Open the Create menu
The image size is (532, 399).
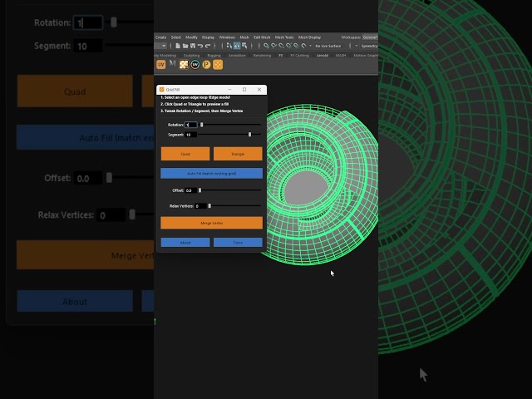160,37
